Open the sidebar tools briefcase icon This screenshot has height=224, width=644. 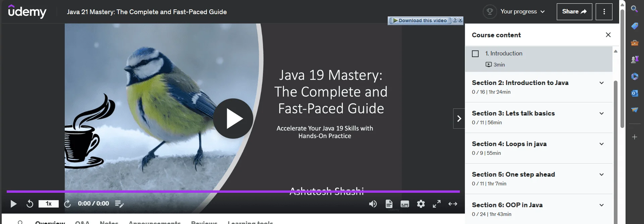coord(635,43)
